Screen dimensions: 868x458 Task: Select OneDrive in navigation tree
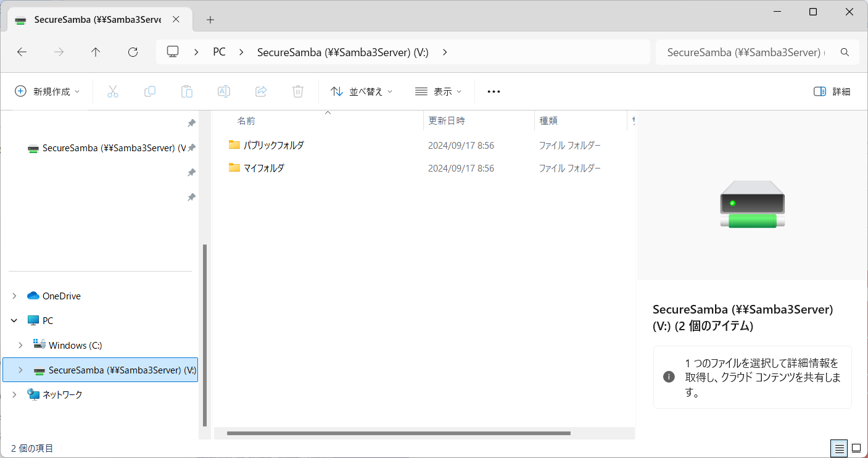coord(62,296)
